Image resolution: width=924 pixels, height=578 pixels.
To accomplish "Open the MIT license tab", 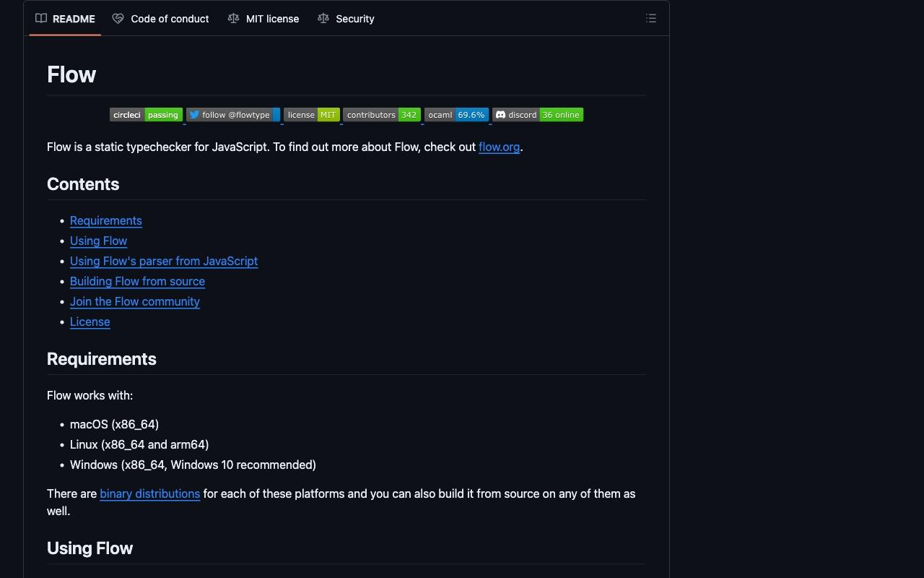I will (263, 19).
